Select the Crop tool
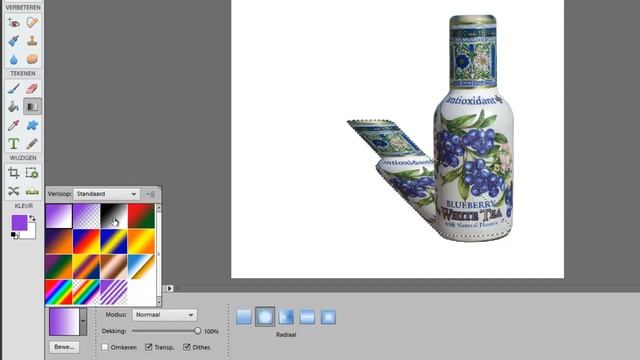Screen dimensions: 640x360 click(x=13, y=173)
